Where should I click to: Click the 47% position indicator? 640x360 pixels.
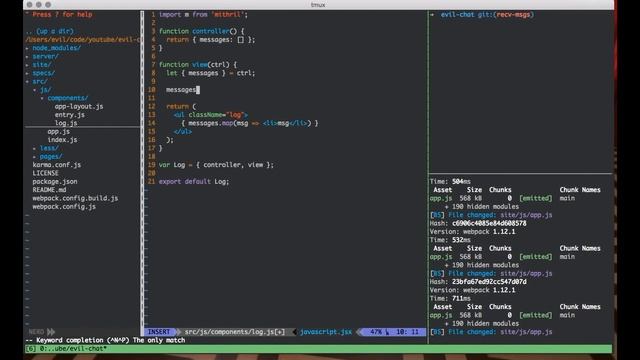(376, 332)
